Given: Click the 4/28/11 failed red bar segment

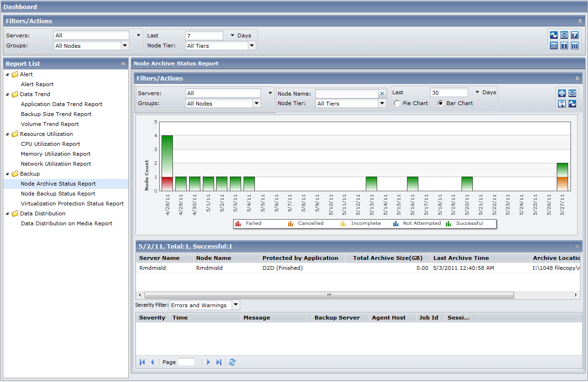Looking at the screenshot, I should [167, 184].
